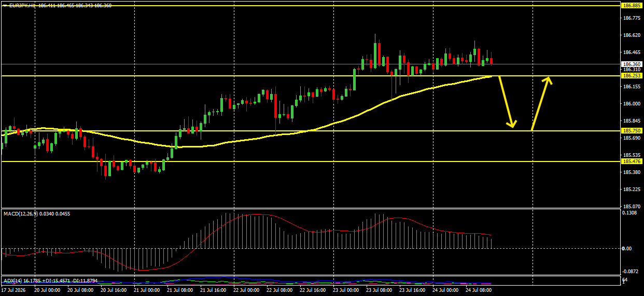The height and width of the screenshot is (296, 644).
Task: Click the 24 Jul 08:00 time label
Action: pyautogui.click(x=479, y=290)
